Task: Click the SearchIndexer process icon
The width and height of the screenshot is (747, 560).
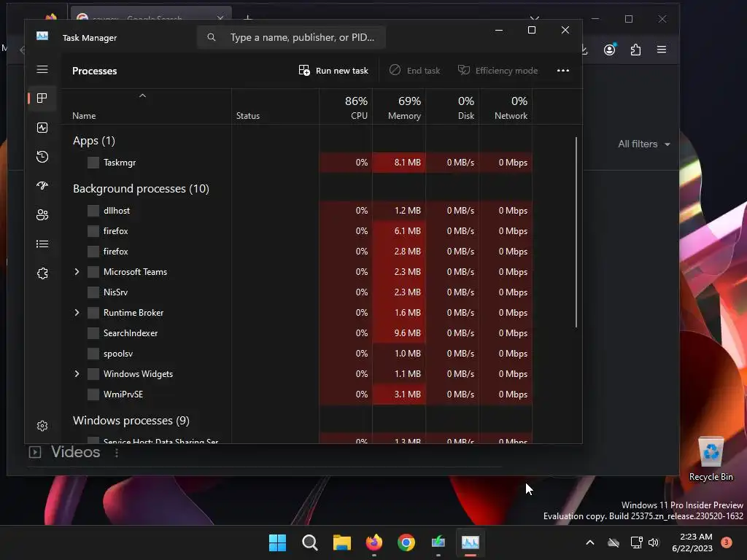Action: coord(93,332)
